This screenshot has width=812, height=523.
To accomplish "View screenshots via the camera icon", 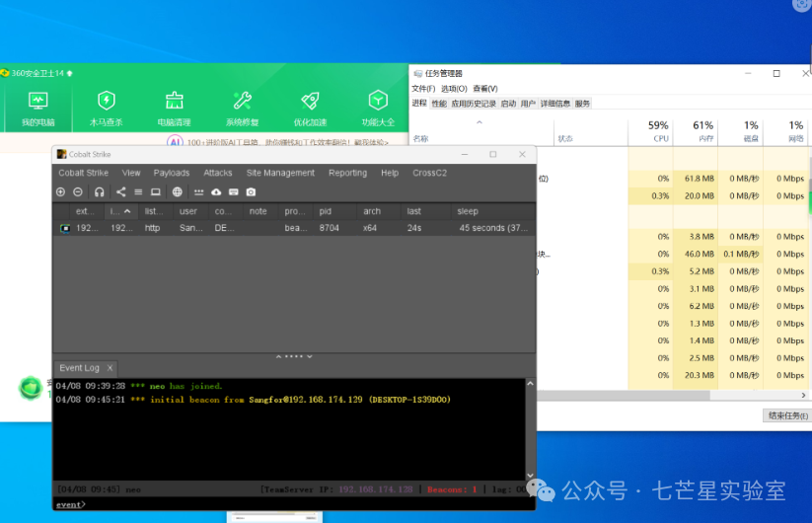I will [251, 192].
